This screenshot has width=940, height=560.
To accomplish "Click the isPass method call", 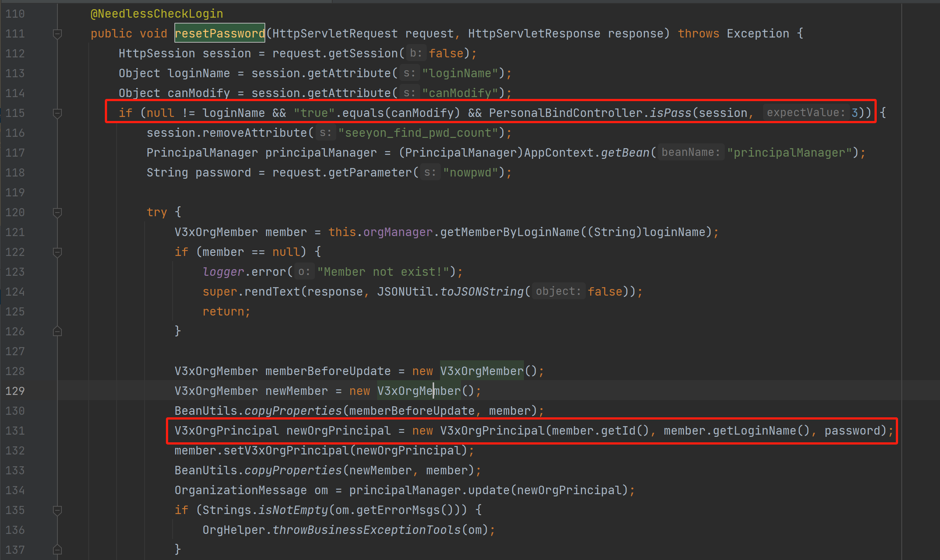I will click(670, 113).
